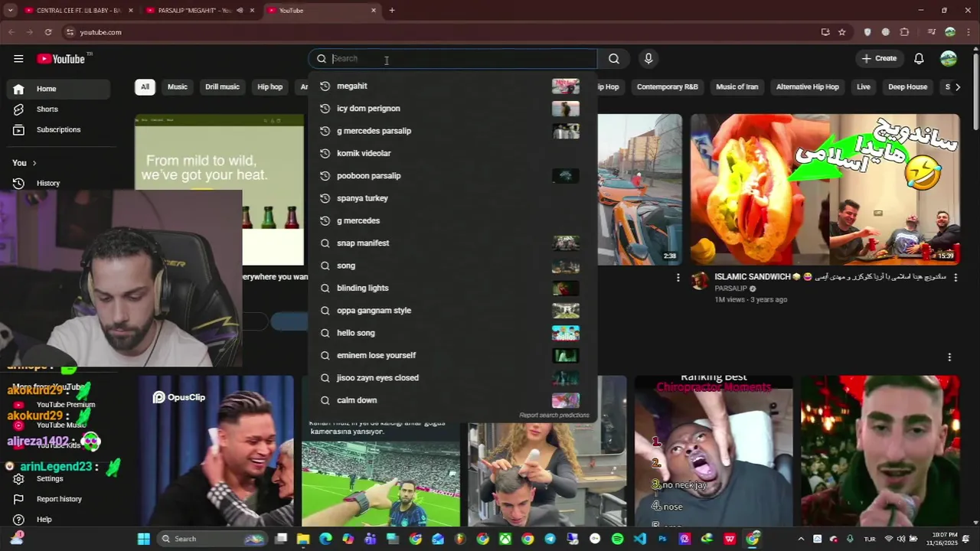The image size is (980, 551).
Task: Open more options for ISLAMIC SANDWICH video
Action: pyautogui.click(x=955, y=278)
